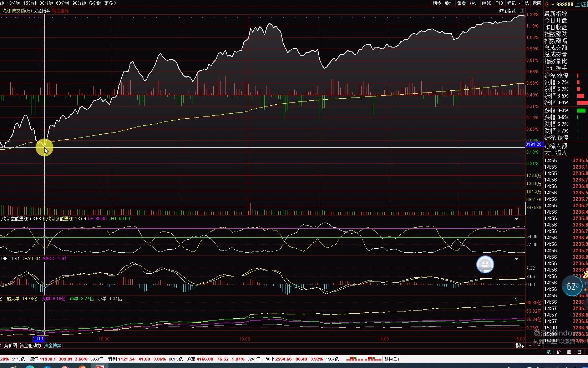Click the 沪深 index status entry
588x368 pixels.
click(x=223, y=359)
